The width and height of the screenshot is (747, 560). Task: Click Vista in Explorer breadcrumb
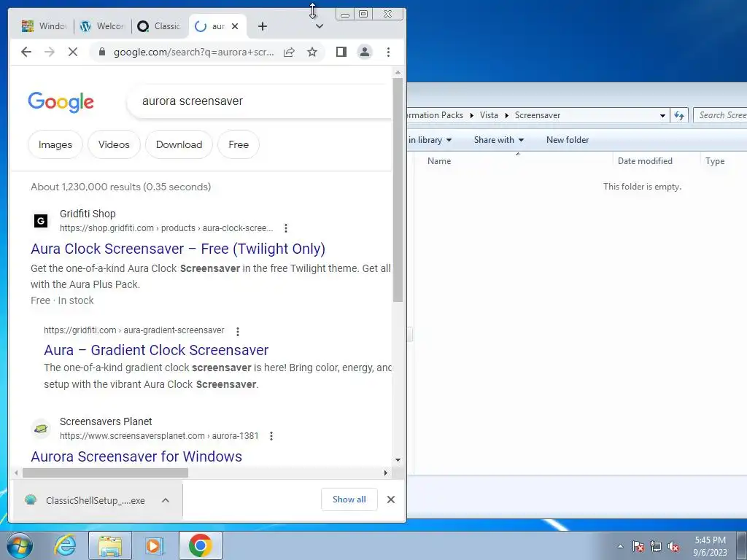pyautogui.click(x=489, y=115)
